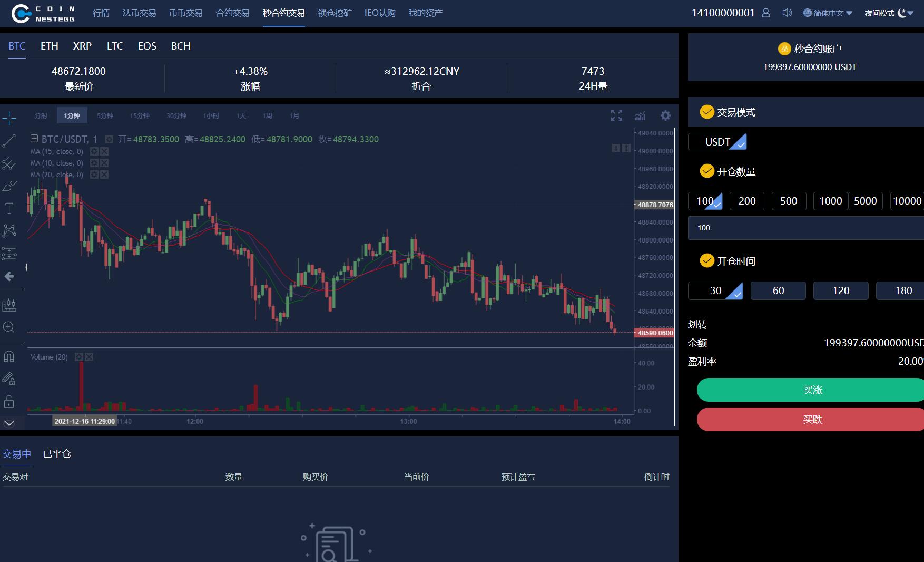Select the trend line drawing tool
The height and width of the screenshot is (562, 924).
(x=9, y=141)
